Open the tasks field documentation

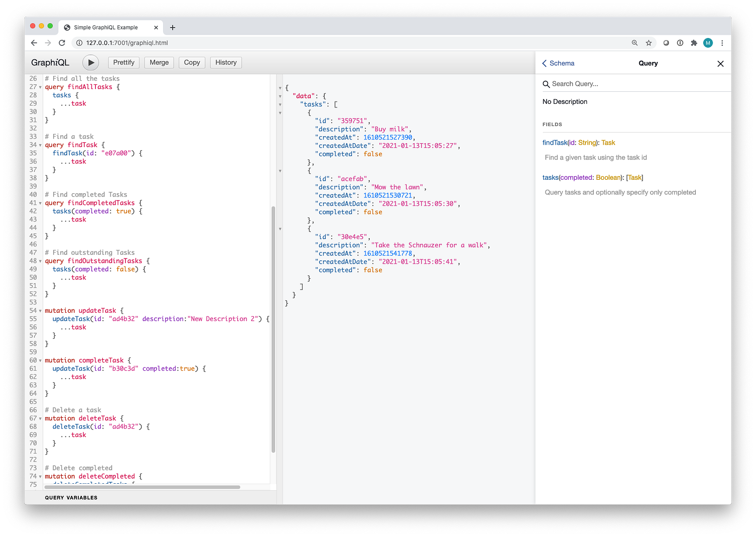(x=550, y=177)
